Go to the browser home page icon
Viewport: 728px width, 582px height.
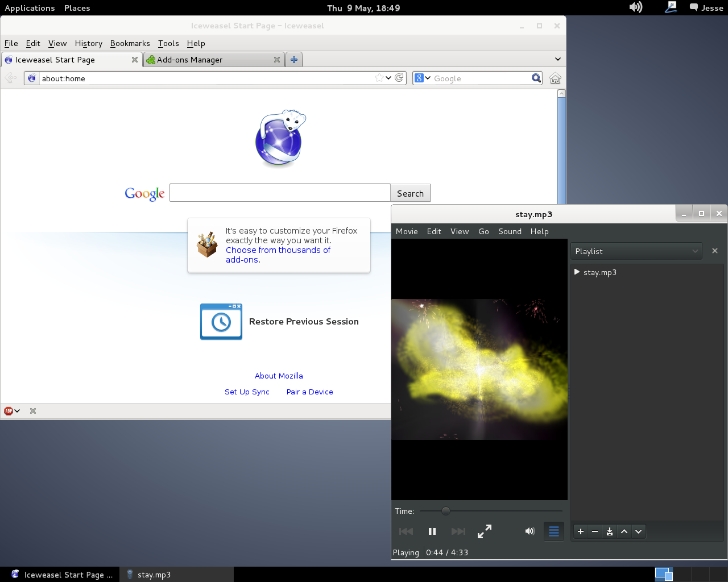(x=555, y=78)
